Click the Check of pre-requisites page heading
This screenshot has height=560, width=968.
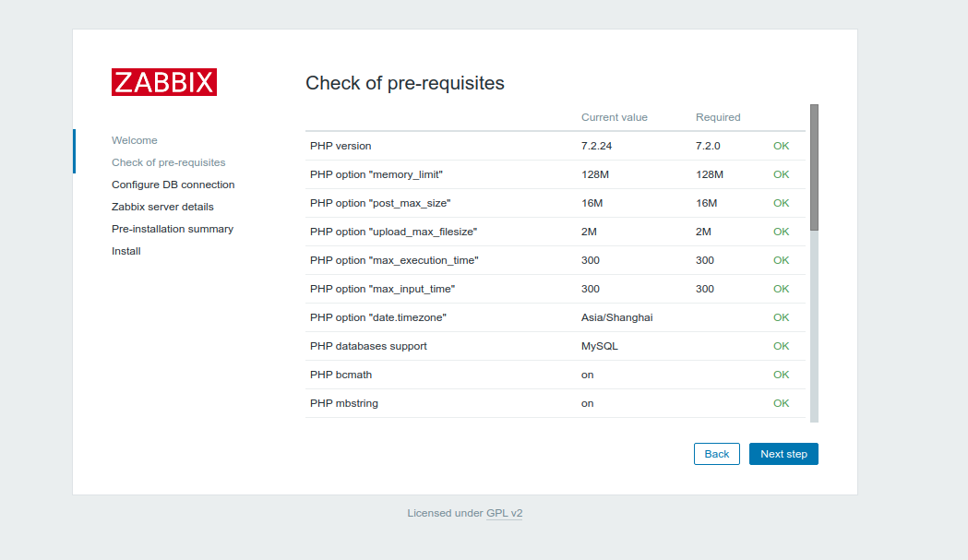[405, 83]
